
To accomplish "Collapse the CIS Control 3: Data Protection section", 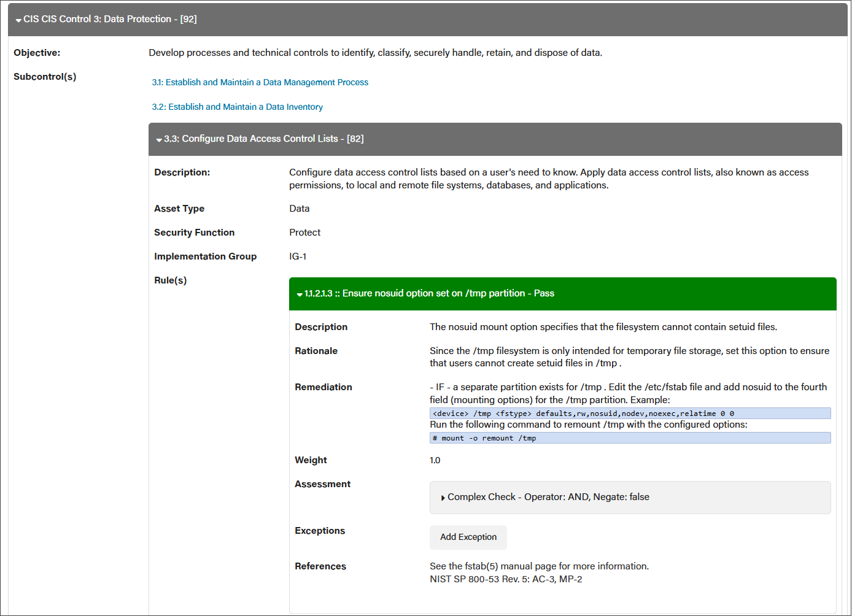I will point(427,19).
